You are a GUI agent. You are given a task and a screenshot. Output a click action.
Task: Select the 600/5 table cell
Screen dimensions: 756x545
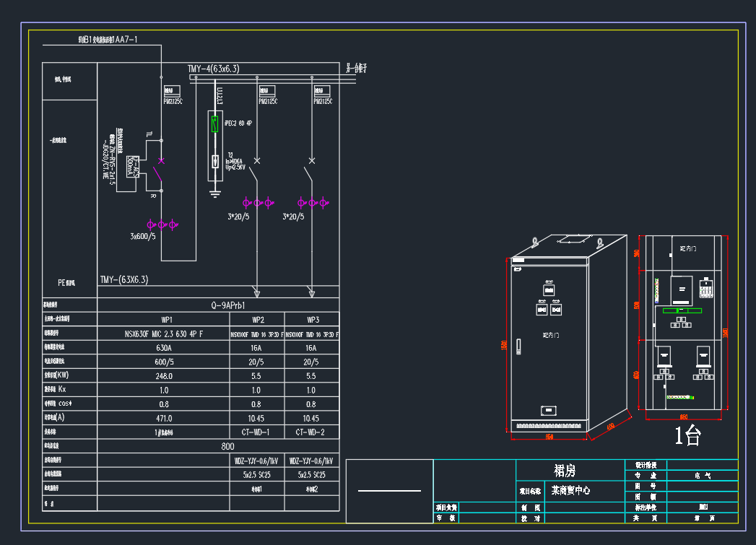164,362
